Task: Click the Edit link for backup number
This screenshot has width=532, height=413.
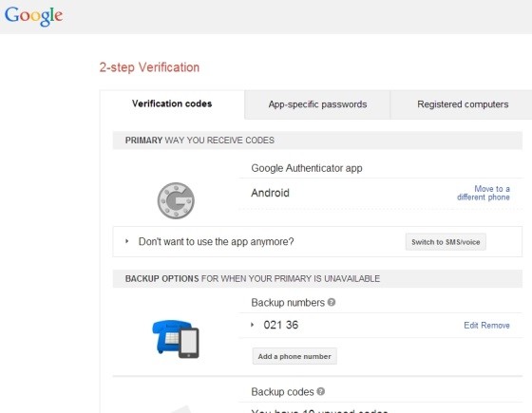Action: tap(471, 326)
